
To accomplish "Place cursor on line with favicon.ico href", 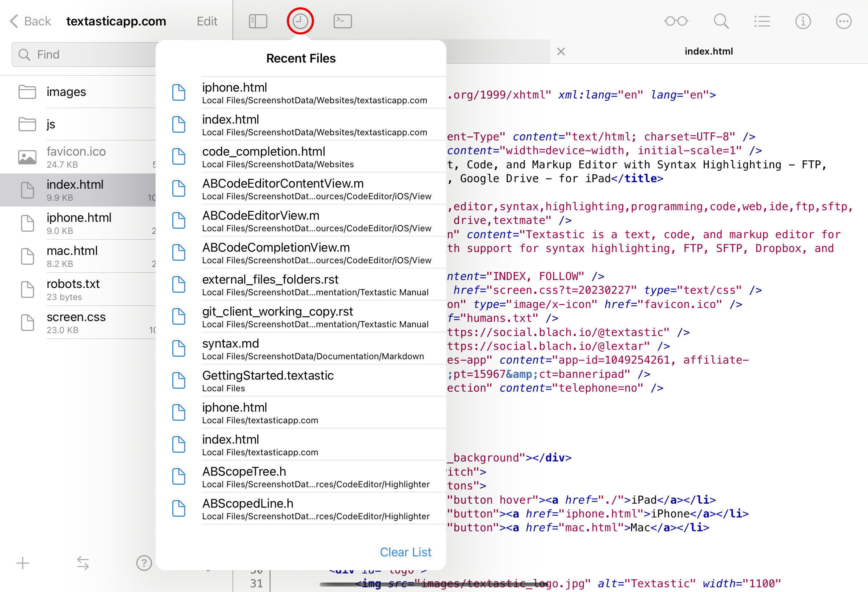I will (x=594, y=304).
